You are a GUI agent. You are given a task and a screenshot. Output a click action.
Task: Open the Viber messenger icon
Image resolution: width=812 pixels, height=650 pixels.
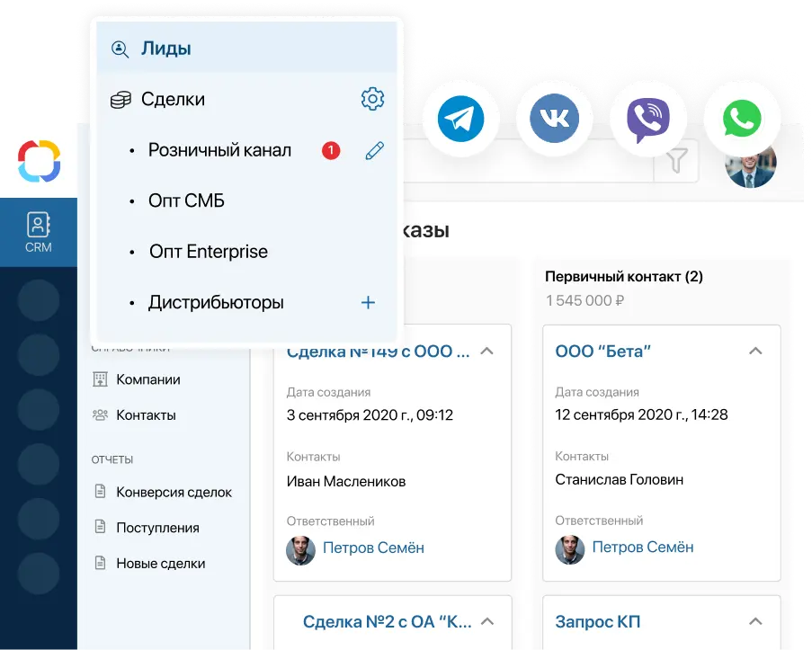(647, 119)
